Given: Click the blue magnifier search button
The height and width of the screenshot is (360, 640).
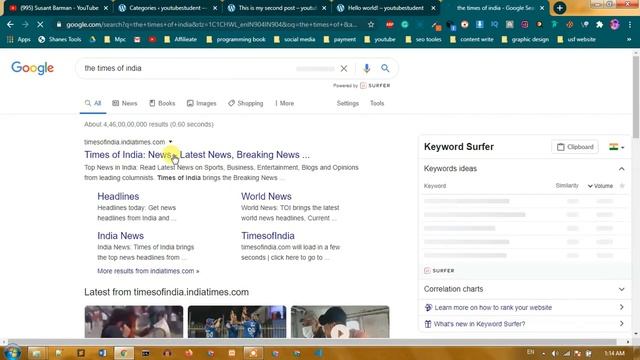Looking at the screenshot, I should coord(385,68).
